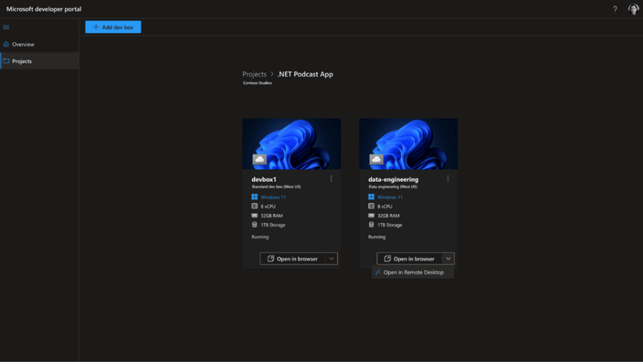Screen dimensions: 643x364
Task: Click cloud icon on devbox1 thumbnail
Action: pos(259,159)
